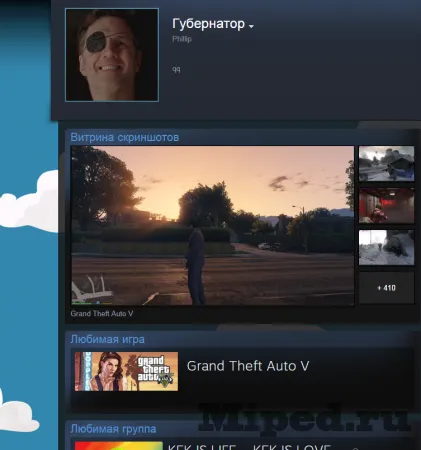
Task: Click the white cloud beside the screenshot showcase
Action: point(32,202)
